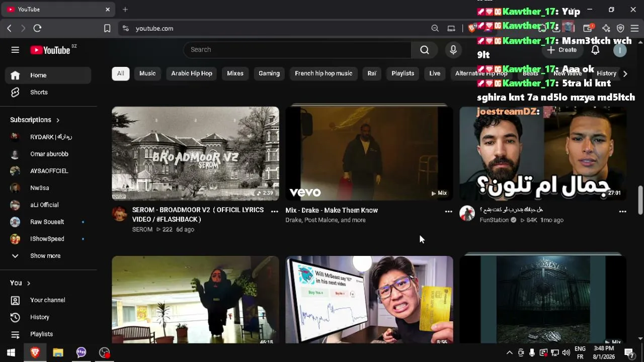
Task: Go to Home in sidebar
Action: click(x=48, y=75)
